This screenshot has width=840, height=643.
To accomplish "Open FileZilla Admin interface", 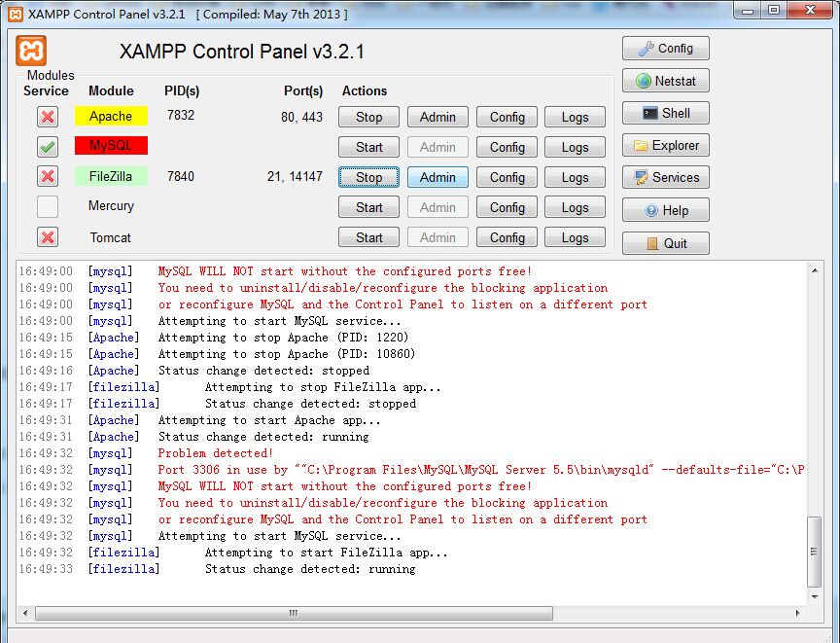I will point(437,177).
